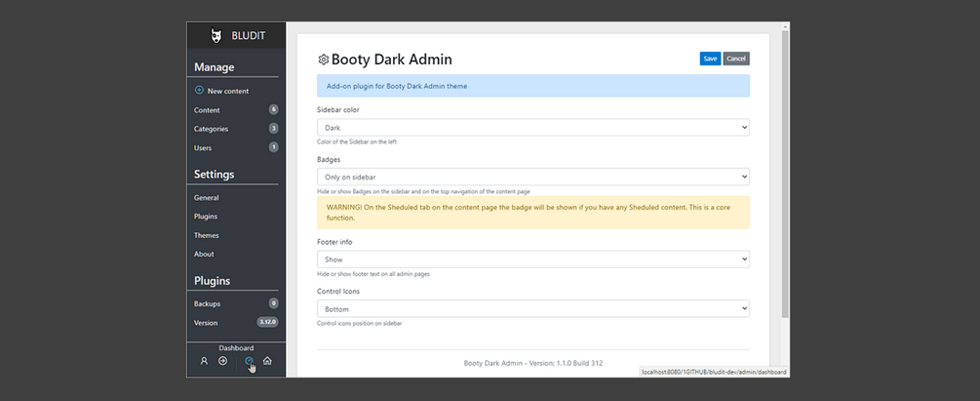Open the Version plugin entry
980x401 pixels.
pyautogui.click(x=206, y=323)
